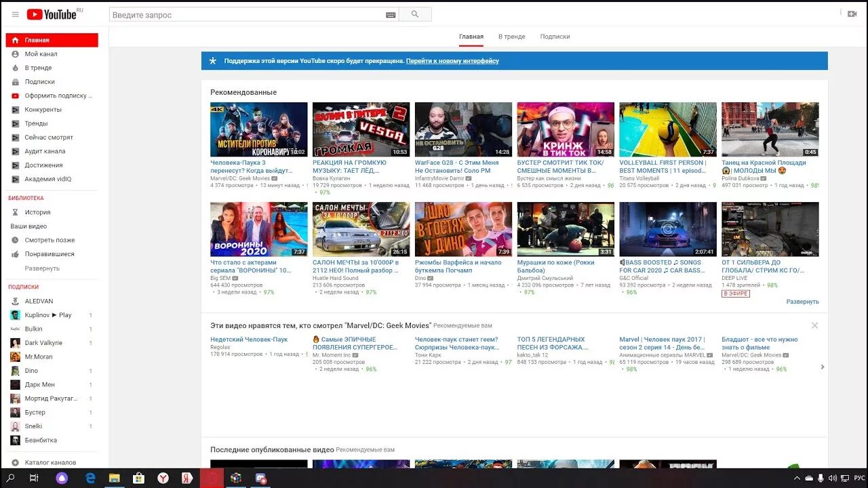Open the hamburger guide menu
The height and width of the screenshot is (488, 868).
coord(16,14)
